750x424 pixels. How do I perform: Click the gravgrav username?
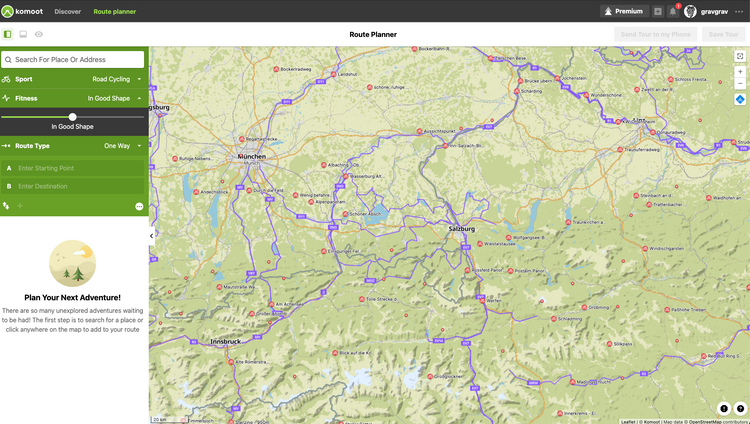click(714, 11)
